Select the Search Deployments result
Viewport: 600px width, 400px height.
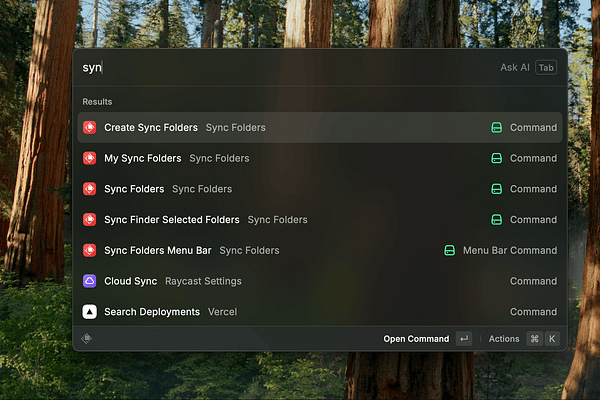320,312
